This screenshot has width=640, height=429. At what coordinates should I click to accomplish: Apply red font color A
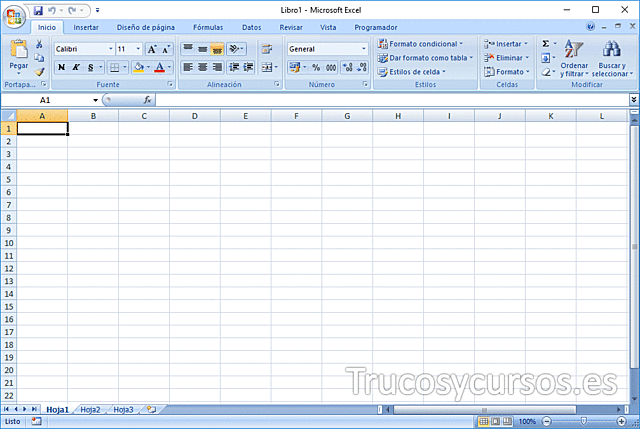[x=160, y=67]
